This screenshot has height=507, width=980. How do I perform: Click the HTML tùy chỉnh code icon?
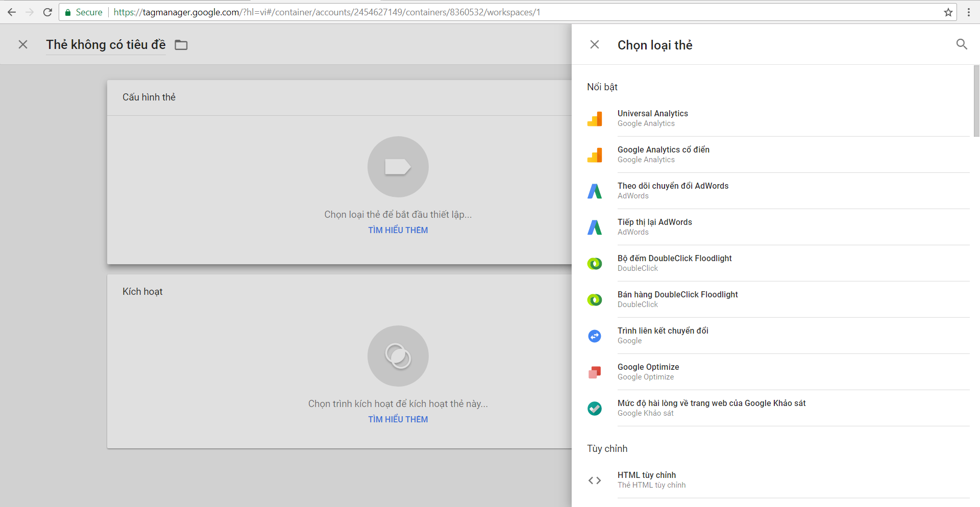[595, 480]
